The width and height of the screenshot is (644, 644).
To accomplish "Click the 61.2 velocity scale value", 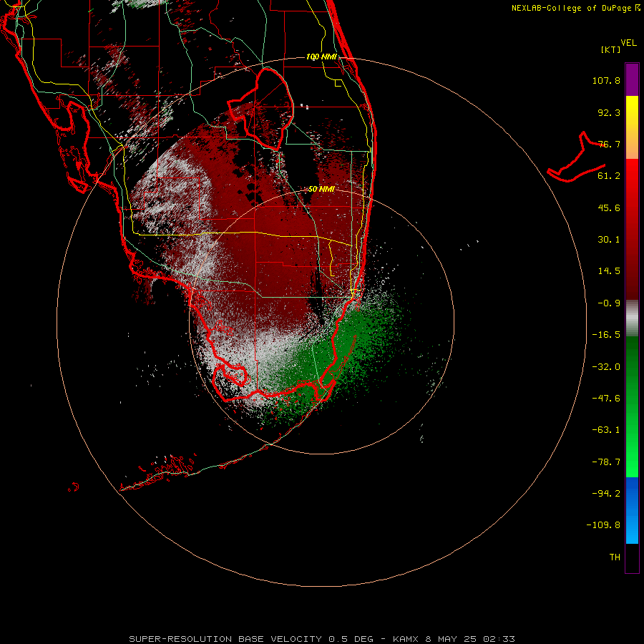I will point(609,176).
